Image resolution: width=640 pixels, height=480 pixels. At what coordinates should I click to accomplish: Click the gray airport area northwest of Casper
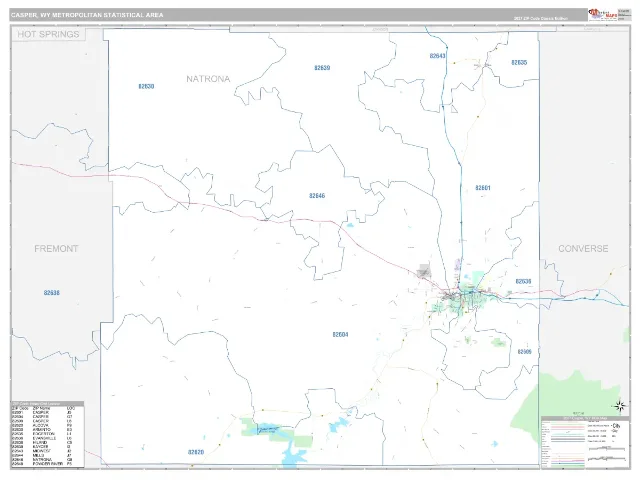pyautogui.click(x=424, y=271)
